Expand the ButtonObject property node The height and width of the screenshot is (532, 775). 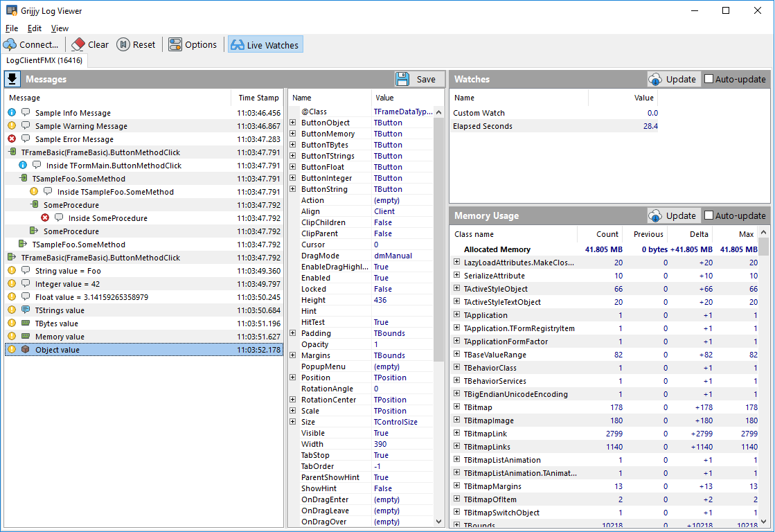tap(293, 123)
